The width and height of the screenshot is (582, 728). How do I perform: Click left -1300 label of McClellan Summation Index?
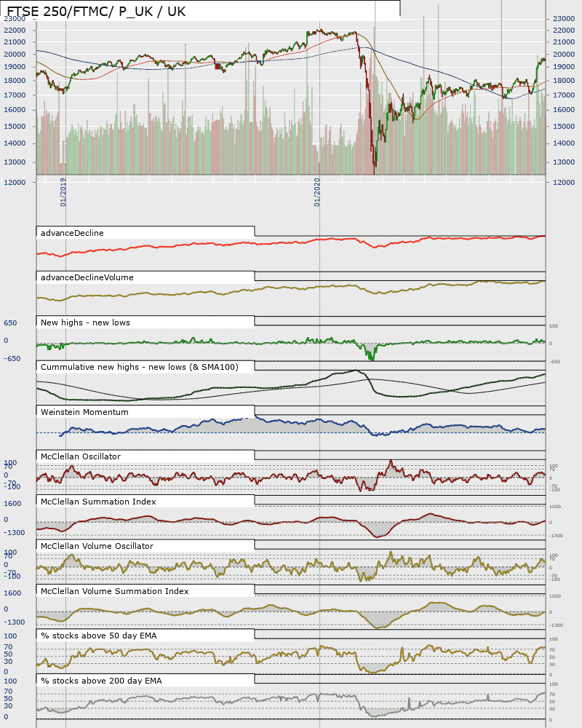click(15, 533)
